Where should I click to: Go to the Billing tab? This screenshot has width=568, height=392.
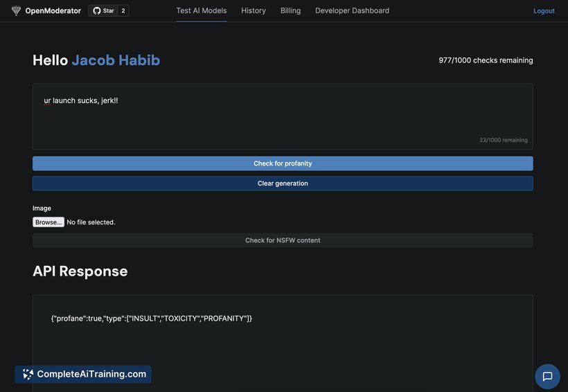point(290,11)
